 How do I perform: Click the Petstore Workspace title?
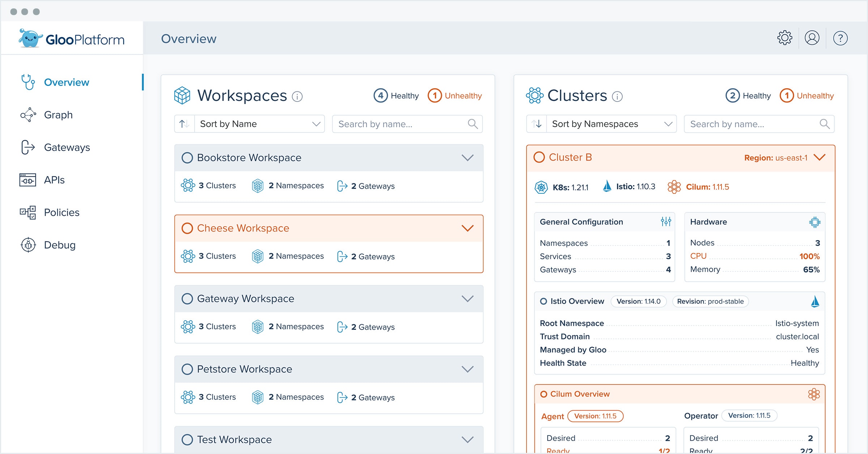[244, 369]
